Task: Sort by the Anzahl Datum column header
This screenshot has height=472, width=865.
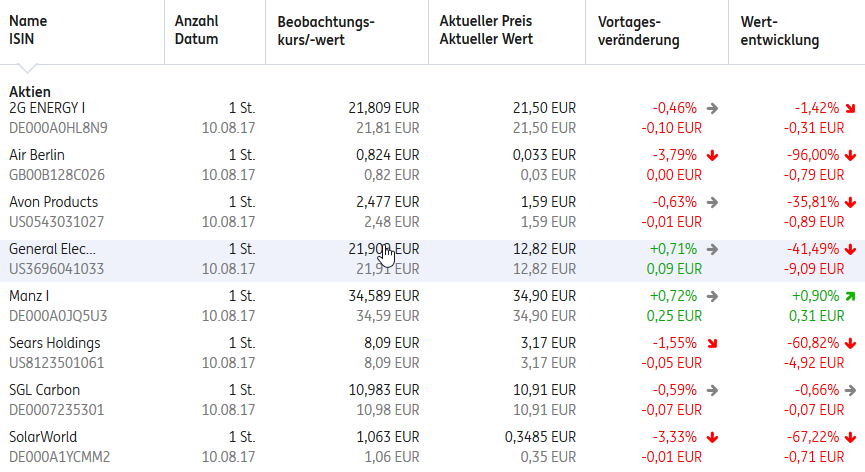Action: 196,30
